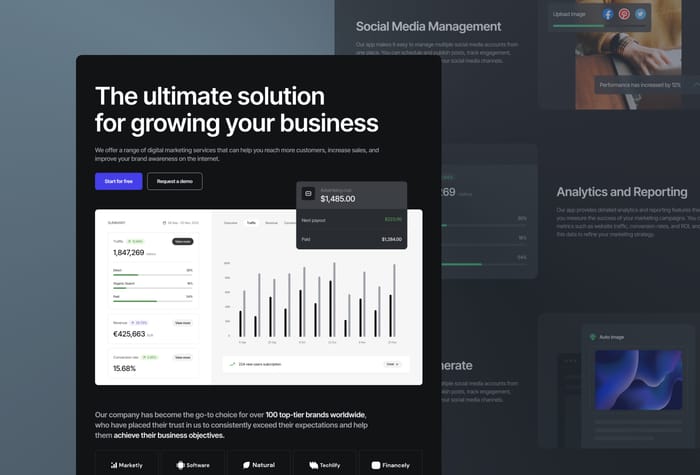Select the Revenue tab above the chart
This screenshot has width=700, height=475.
(x=271, y=222)
